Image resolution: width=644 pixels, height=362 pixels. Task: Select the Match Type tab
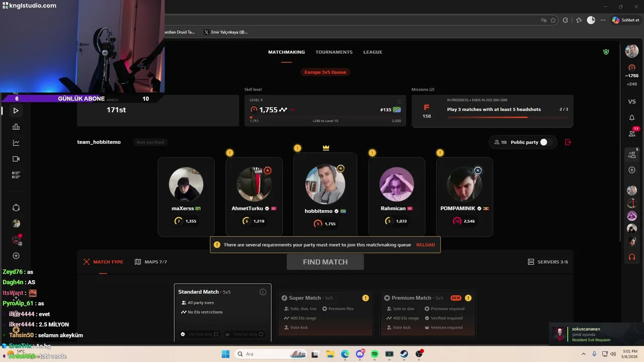coord(103,262)
